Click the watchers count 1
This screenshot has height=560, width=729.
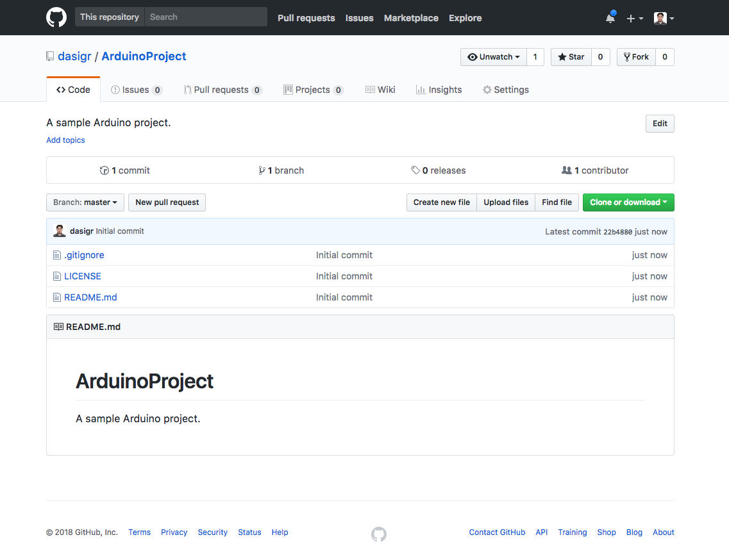[x=535, y=56]
